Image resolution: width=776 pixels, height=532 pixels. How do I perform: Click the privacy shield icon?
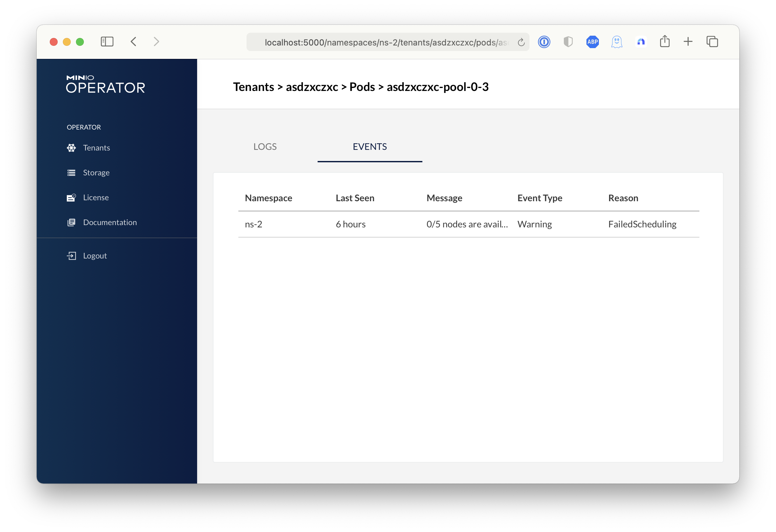coord(568,42)
